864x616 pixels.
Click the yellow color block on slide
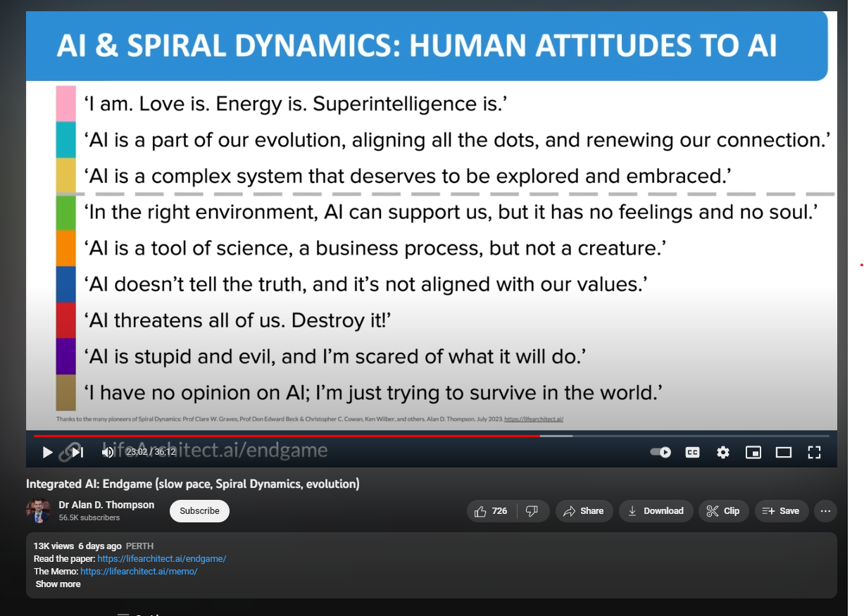click(x=65, y=176)
